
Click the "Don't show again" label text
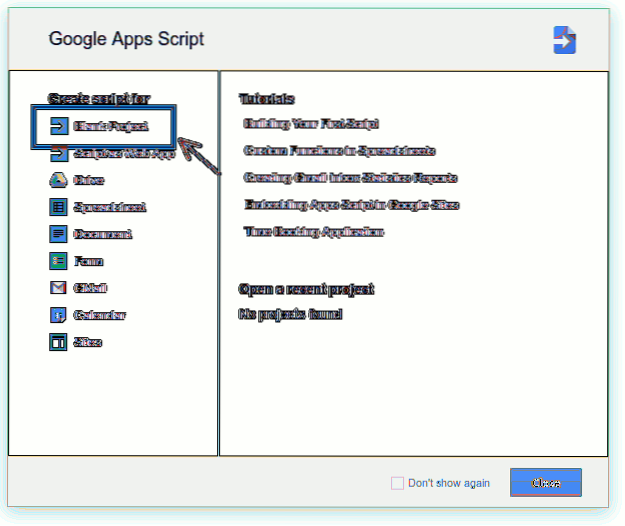[x=449, y=483]
